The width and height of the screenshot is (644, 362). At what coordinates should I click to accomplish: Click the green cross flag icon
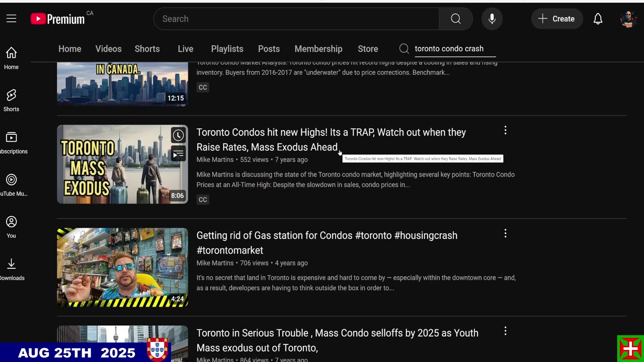pyautogui.click(x=630, y=348)
